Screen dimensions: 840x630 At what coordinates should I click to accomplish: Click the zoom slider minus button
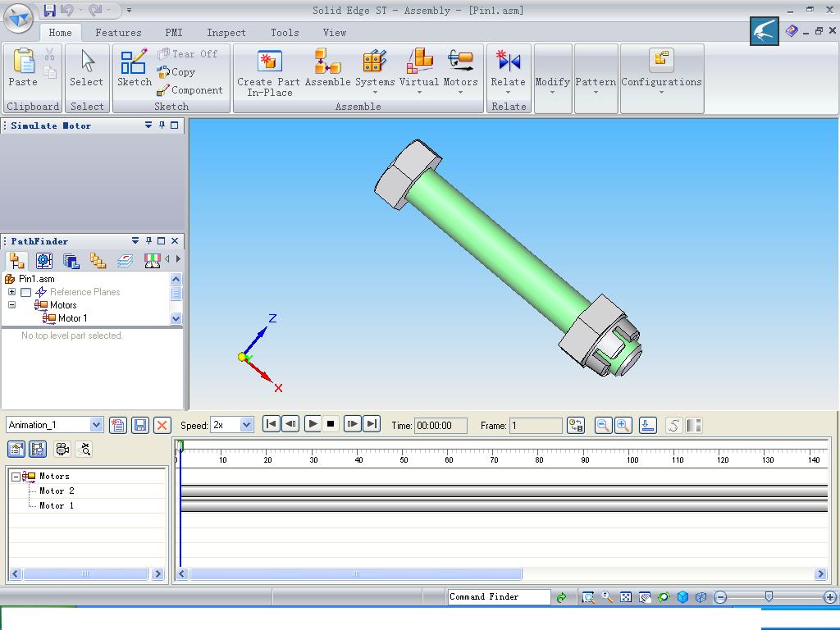point(720,597)
